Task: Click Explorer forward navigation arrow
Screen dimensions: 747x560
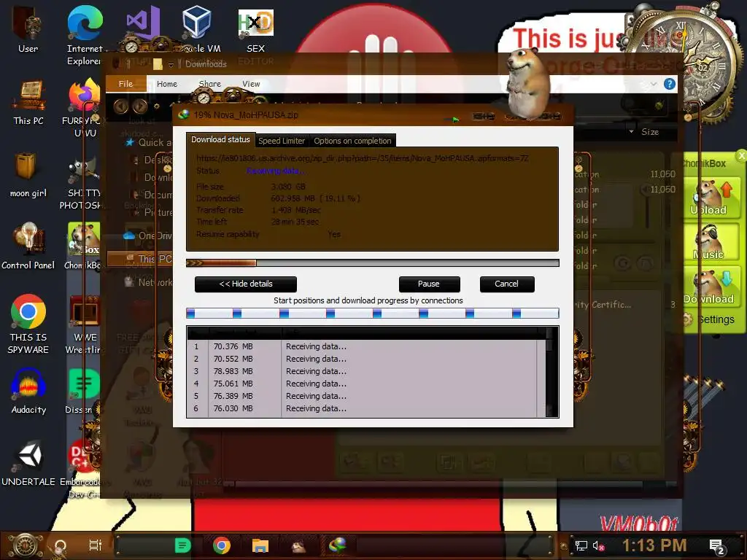Action: [x=139, y=106]
